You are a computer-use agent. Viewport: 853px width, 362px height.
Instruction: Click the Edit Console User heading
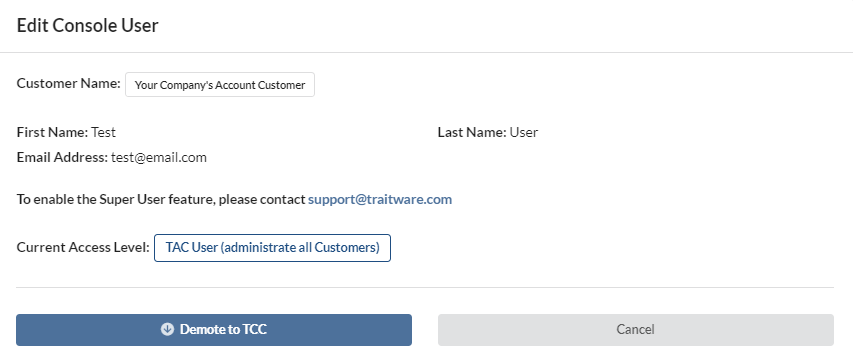pyautogui.click(x=88, y=26)
